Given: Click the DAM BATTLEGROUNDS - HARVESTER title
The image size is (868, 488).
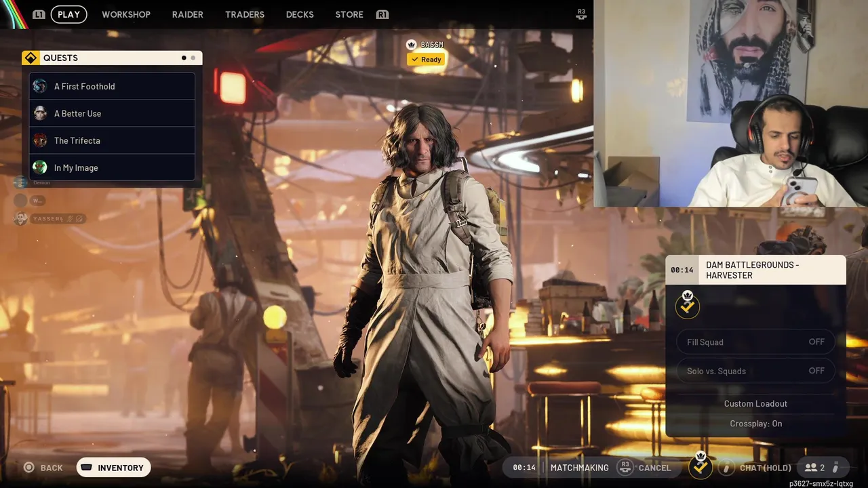Looking at the screenshot, I should pos(753,270).
